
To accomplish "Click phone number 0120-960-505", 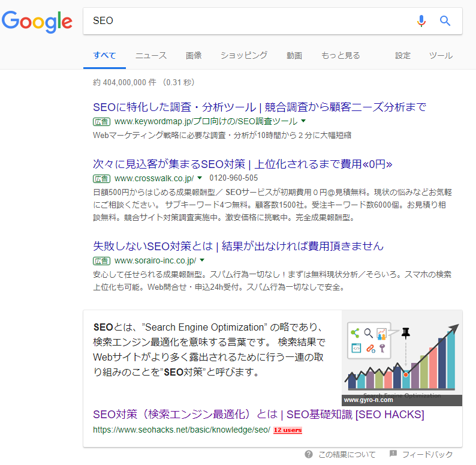I will pyautogui.click(x=233, y=178).
